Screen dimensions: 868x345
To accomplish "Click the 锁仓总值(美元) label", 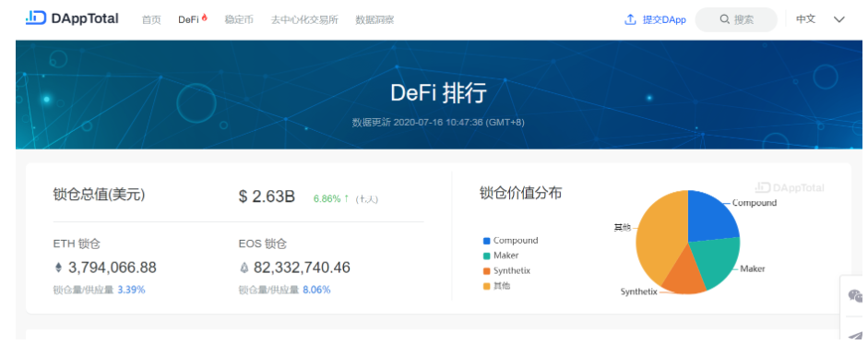I will (x=99, y=195).
